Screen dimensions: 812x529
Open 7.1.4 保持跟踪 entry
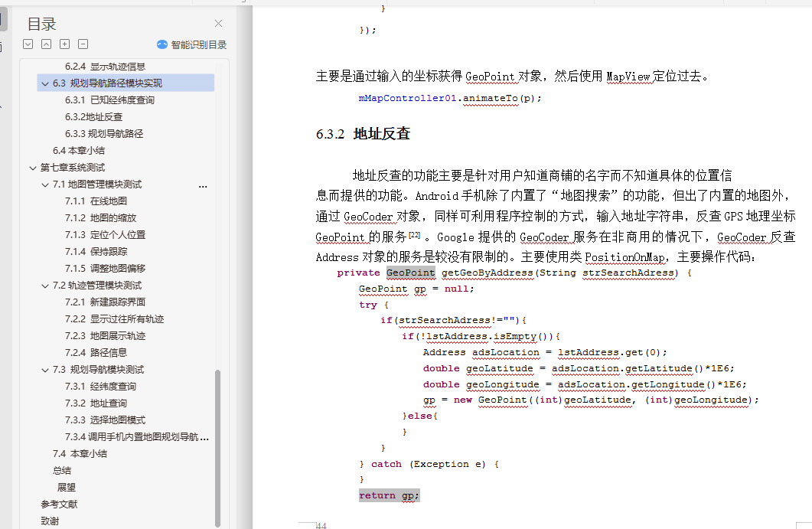click(x=96, y=252)
